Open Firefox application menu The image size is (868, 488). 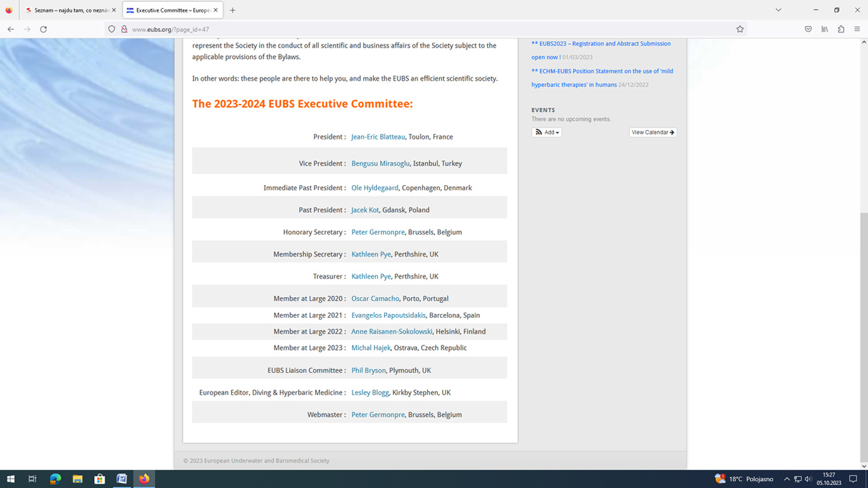pyautogui.click(x=857, y=29)
